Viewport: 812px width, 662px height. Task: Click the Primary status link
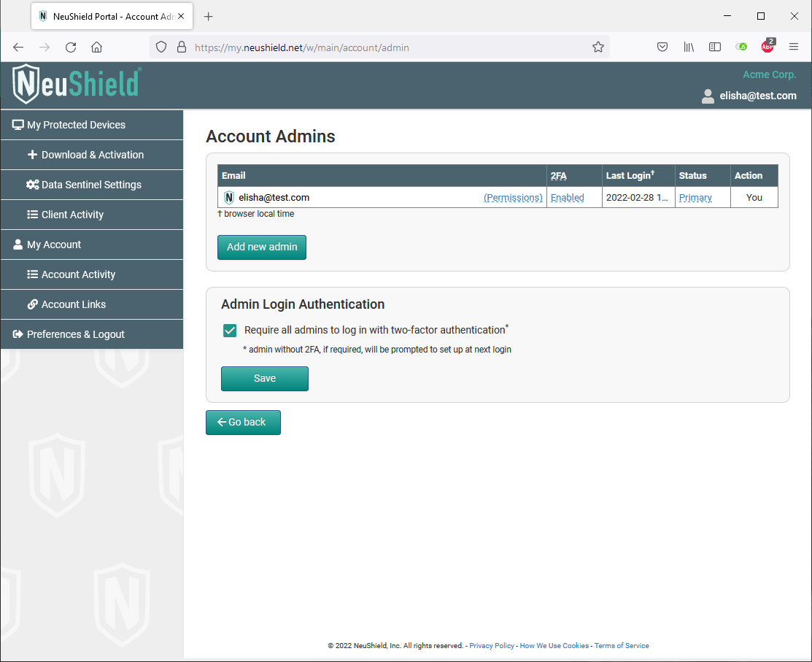click(x=695, y=197)
